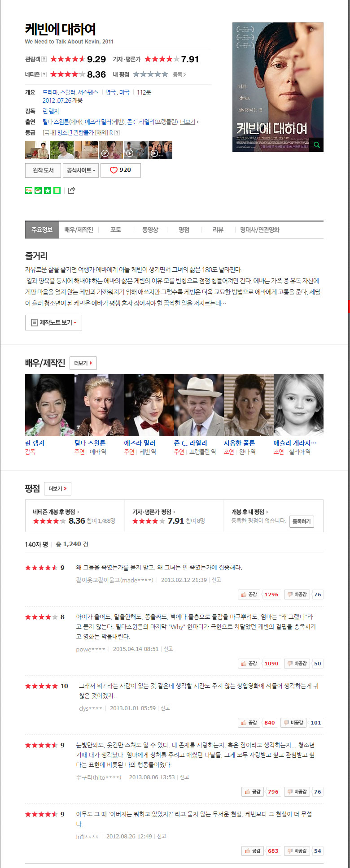
Task: Switch to the 포토 tab
Action: pos(116,230)
